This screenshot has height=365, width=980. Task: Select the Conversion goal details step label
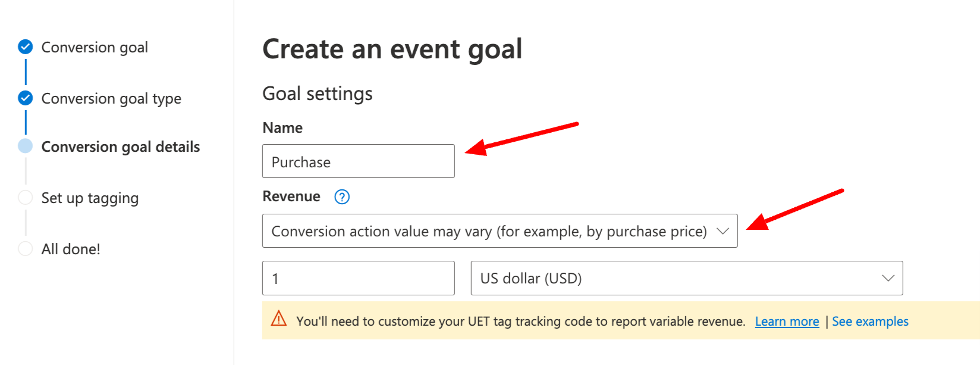(x=121, y=146)
